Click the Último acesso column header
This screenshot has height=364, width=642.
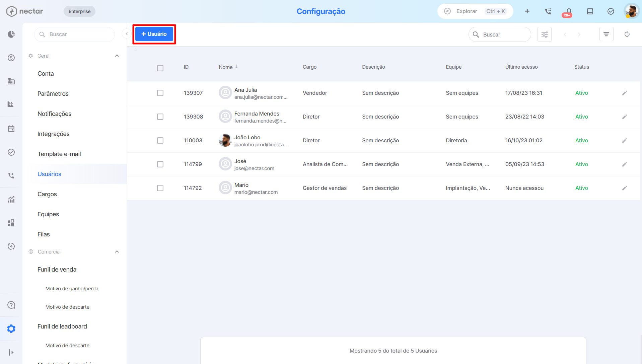coord(521,67)
